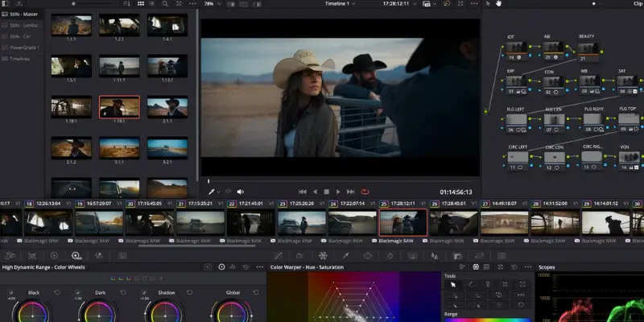Select gallery still 3.2.1

point(167,148)
